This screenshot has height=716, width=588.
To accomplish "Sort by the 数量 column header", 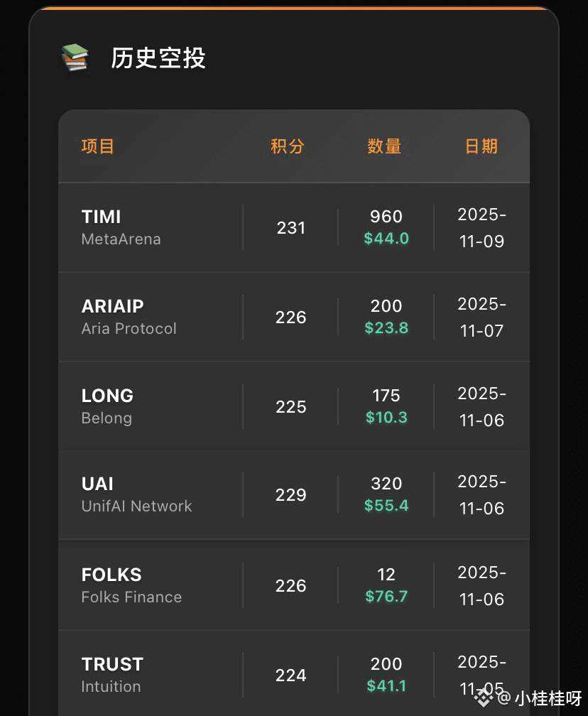I will pos(384,146).
